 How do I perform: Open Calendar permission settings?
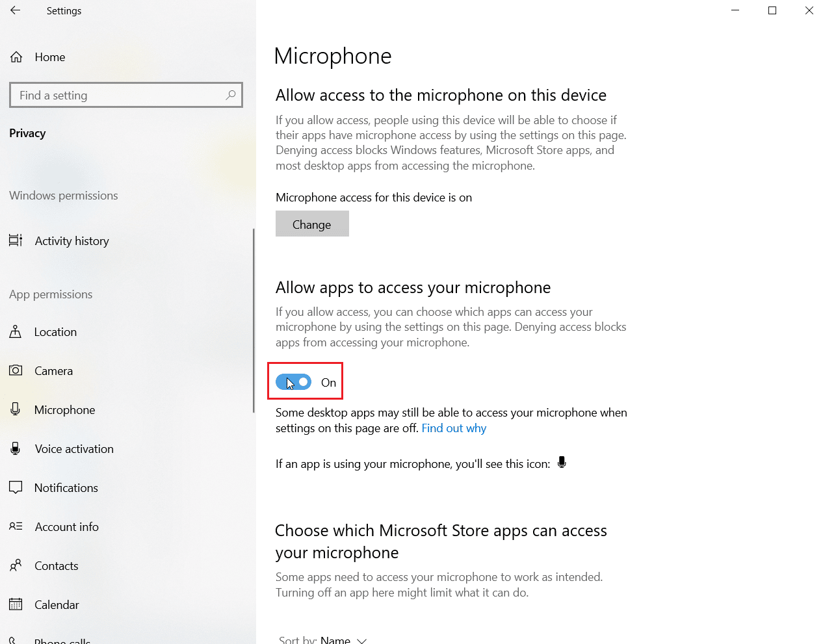[x=57, y=604]
